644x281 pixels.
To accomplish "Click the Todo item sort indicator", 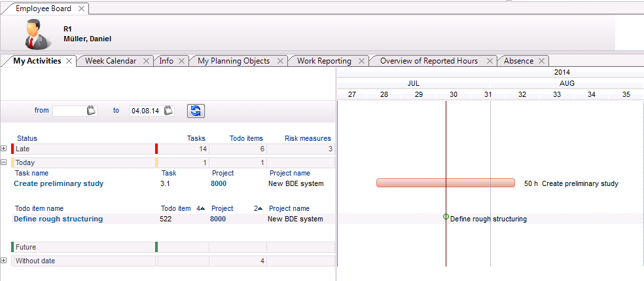I will point(200,209).
